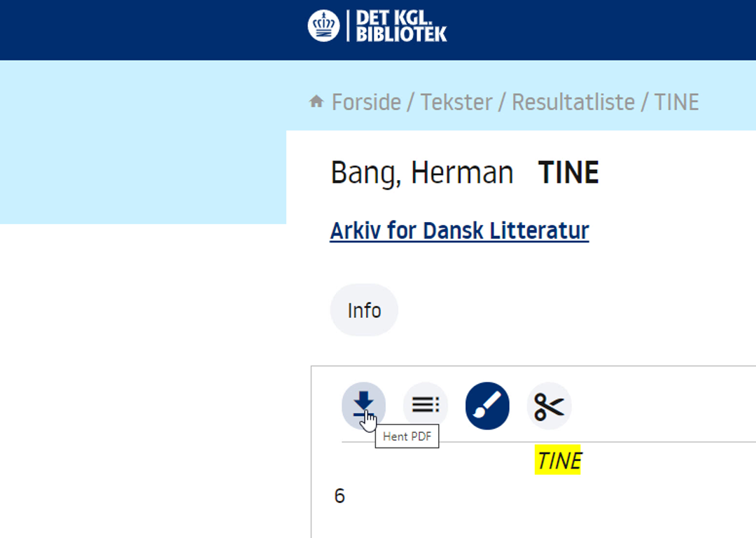This screenshot has width=756, height=538.
Task: Click the dark blue header bar
Action: click(x=378, y=30)
